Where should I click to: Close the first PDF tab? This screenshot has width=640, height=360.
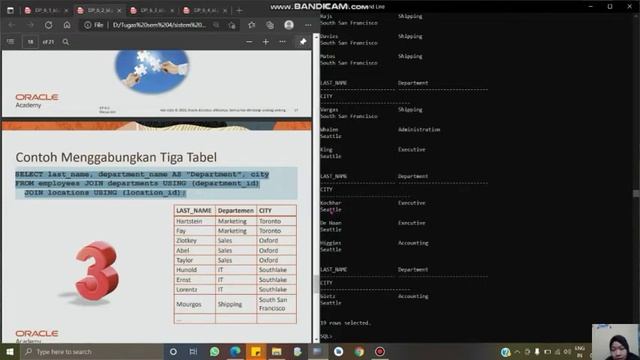point(66,10)
